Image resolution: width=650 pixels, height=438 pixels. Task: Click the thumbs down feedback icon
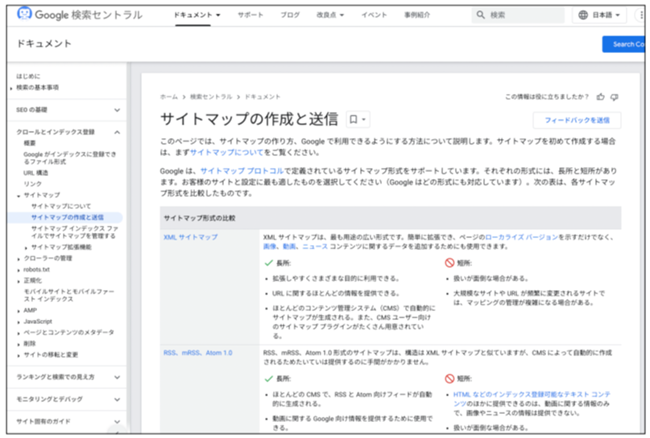pos(614,97)
